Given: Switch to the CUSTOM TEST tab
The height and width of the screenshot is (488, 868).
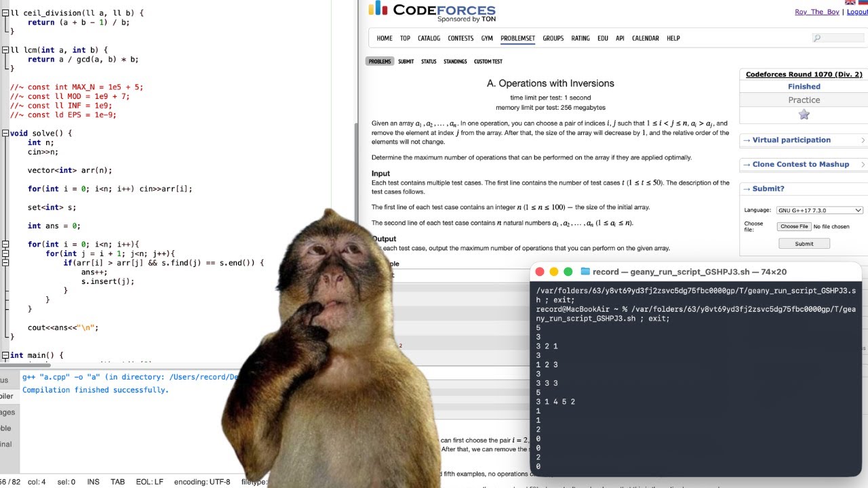Looking at the screenshot, I should [488, 62].
